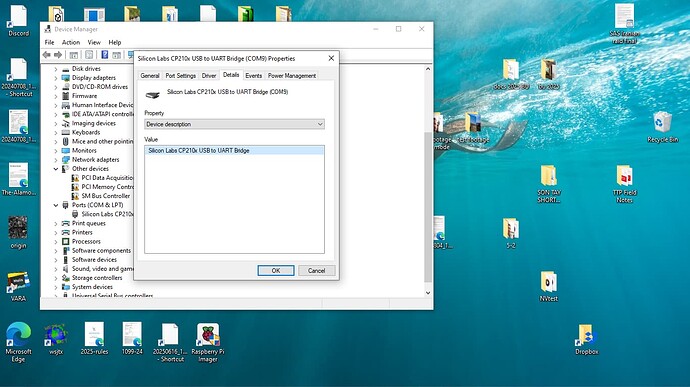Open the Property dropdown list

(x=234, y=124)
